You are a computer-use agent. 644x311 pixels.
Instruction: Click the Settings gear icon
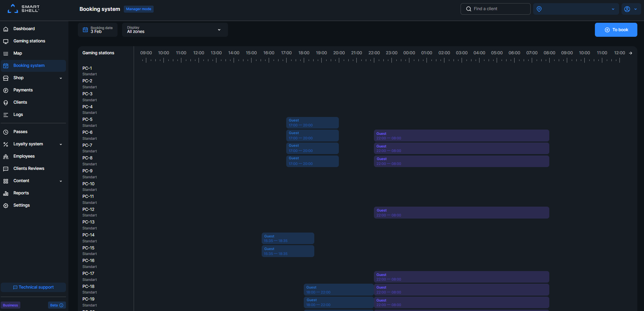coord(6,206)
